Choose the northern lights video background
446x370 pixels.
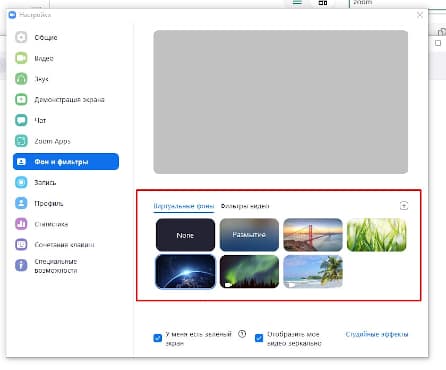(249, 272)
